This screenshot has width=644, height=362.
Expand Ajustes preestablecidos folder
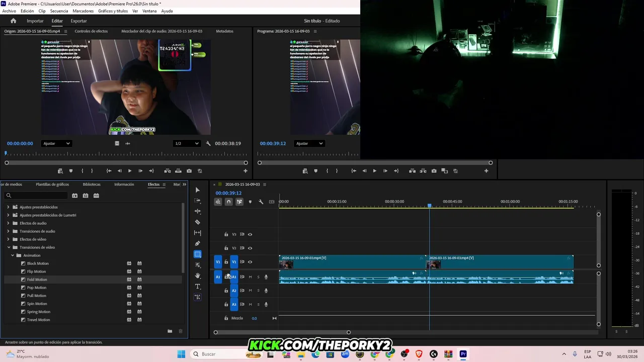pyautogui.click(x=8, y=207)
